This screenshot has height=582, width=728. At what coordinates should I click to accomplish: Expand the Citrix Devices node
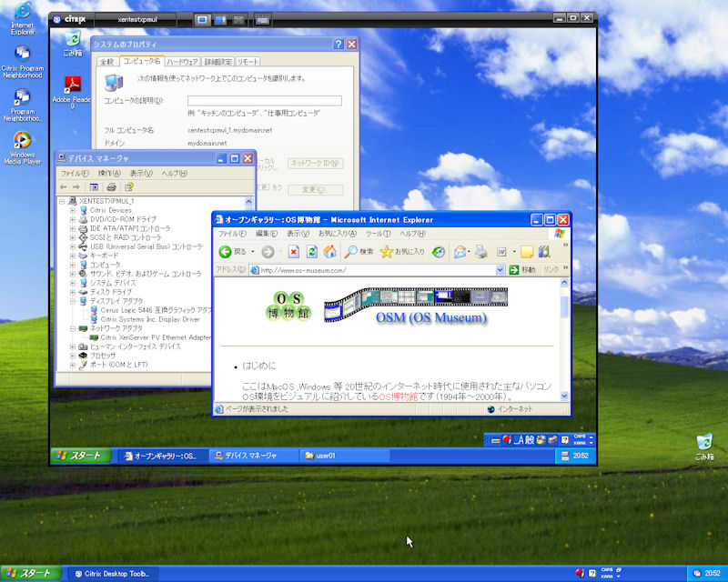click(x=73, y=210)
